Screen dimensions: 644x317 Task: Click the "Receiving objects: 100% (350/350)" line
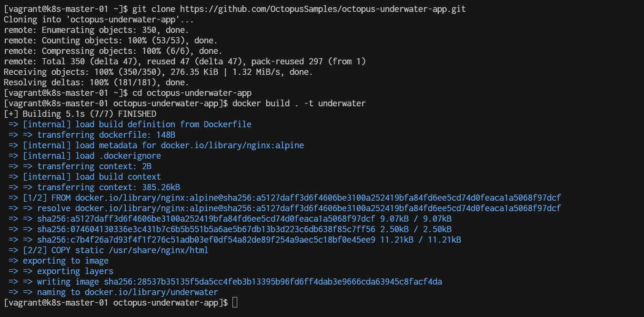tap(158, 72)
